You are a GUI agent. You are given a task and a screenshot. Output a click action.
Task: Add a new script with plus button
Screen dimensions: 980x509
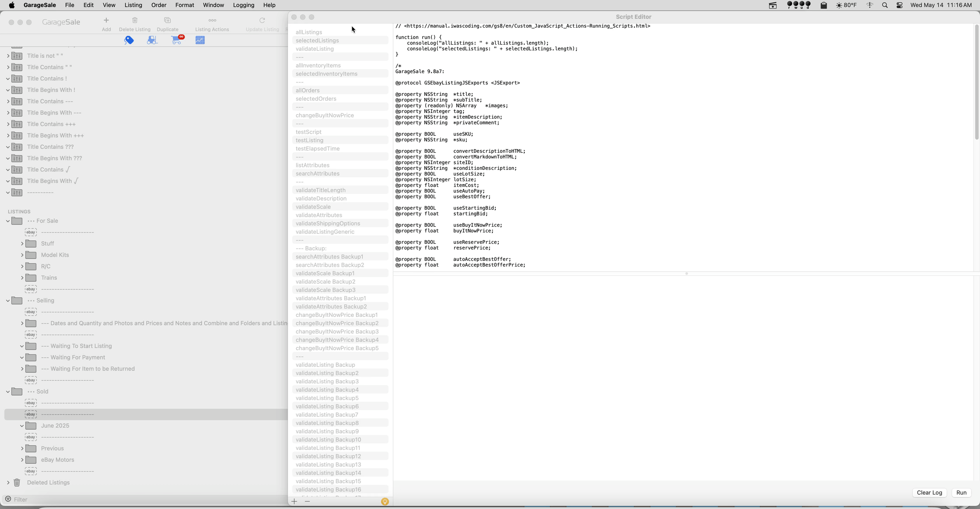tap(294, 502)
